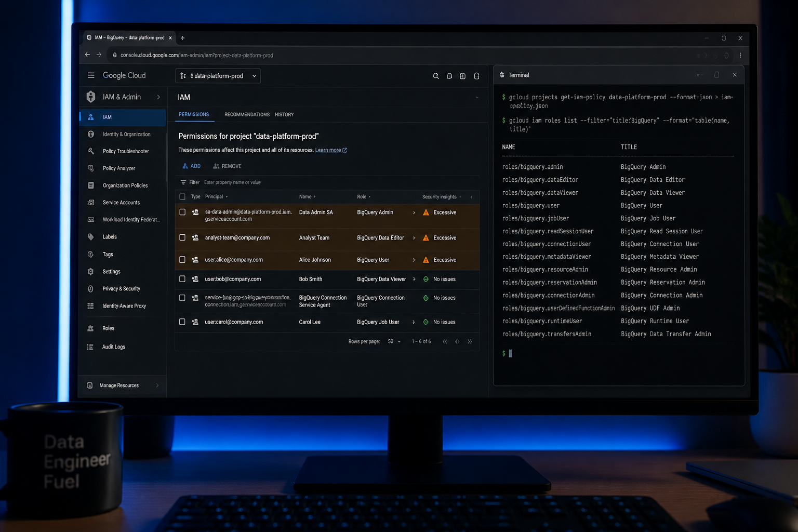The height and width of the screenshot is (532, 798).
Task: Check the user:bob@company.com row
Action: (x=182, y=279)
